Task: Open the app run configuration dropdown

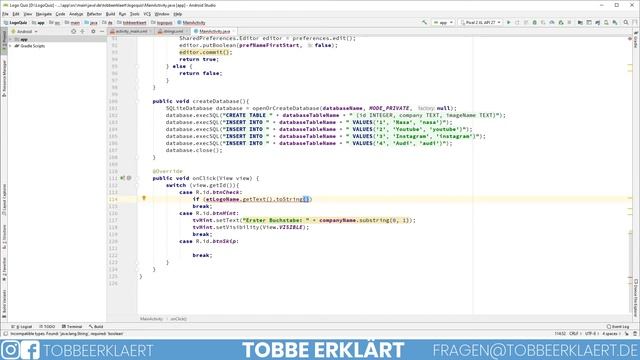Action: pyautogui.click(x=443, y=22)
